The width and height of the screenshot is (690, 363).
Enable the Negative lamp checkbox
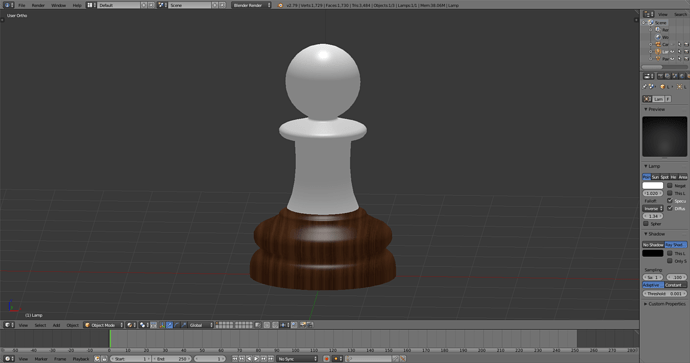click(670, 186)
